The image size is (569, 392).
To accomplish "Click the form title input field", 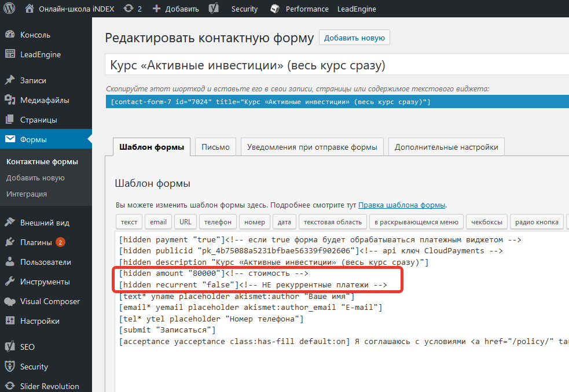I will [x=336, y=65].
